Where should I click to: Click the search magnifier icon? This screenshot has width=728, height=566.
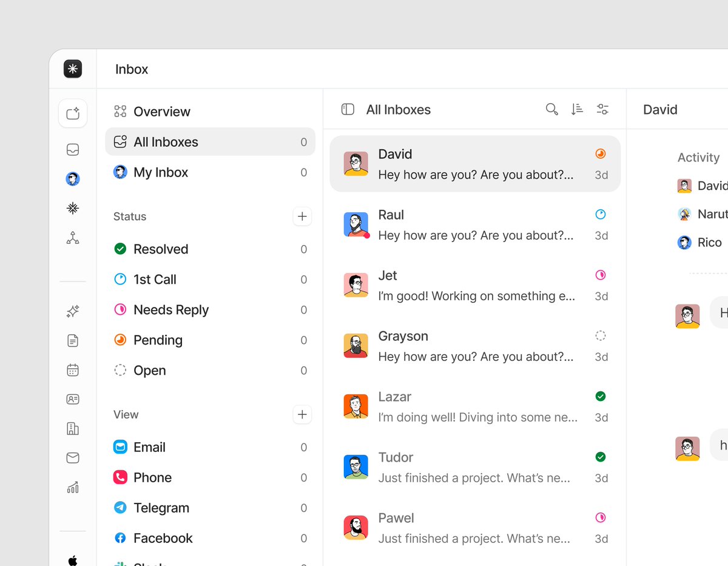point(551,109)
